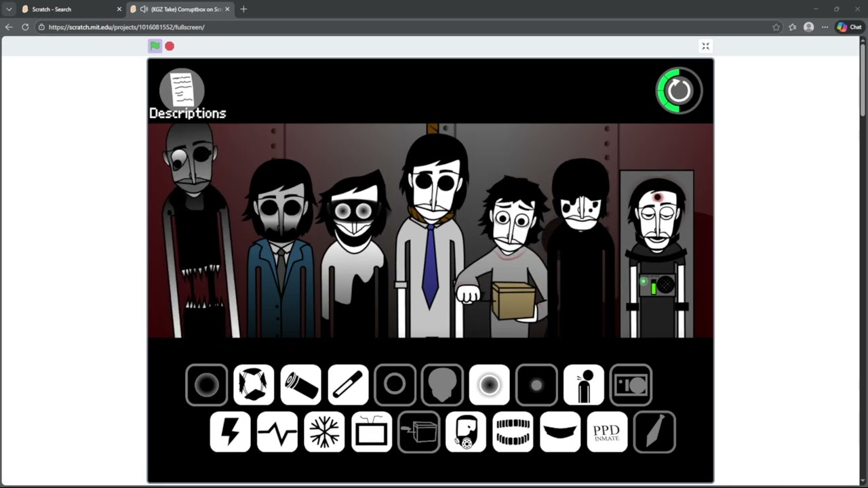Start the project with green flag
This screenshot has width=868, height=488.
155,46
